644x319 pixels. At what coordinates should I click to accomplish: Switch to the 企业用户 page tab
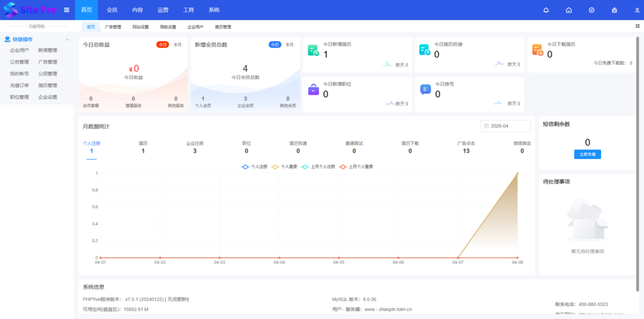tap(196, 27)
